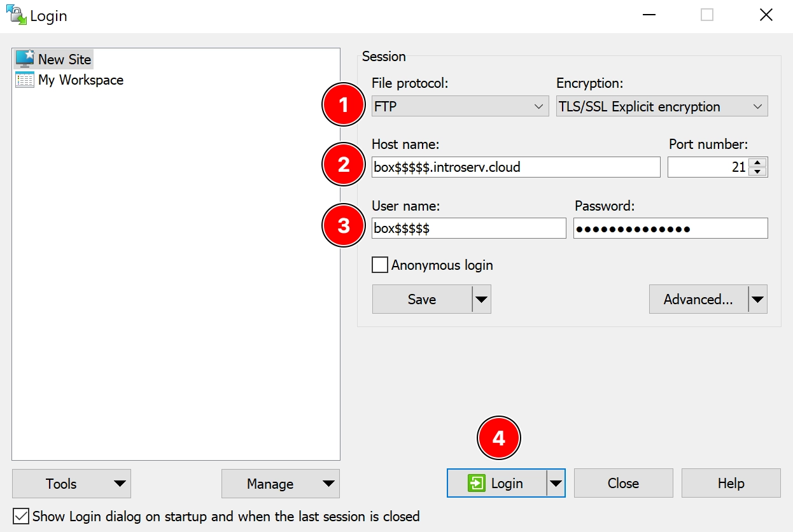Open the Save button dropdown arrow

(x=482, y=299)
